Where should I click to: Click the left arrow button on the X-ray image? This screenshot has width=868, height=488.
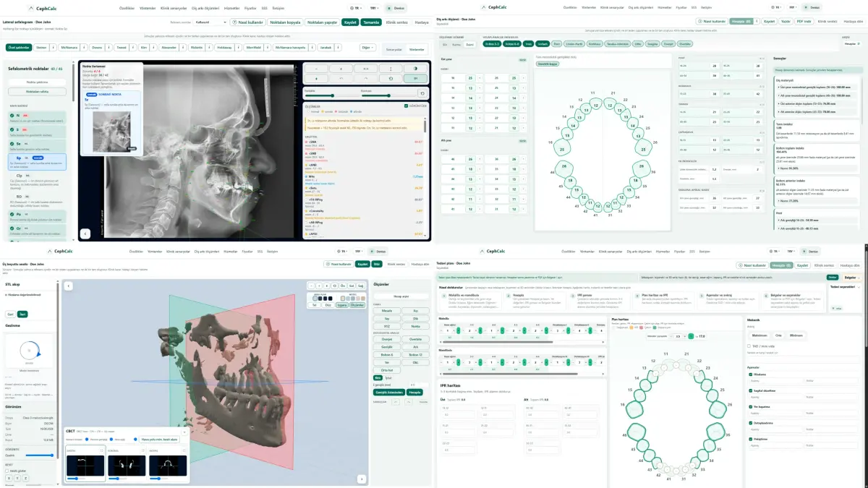(86, 234)
